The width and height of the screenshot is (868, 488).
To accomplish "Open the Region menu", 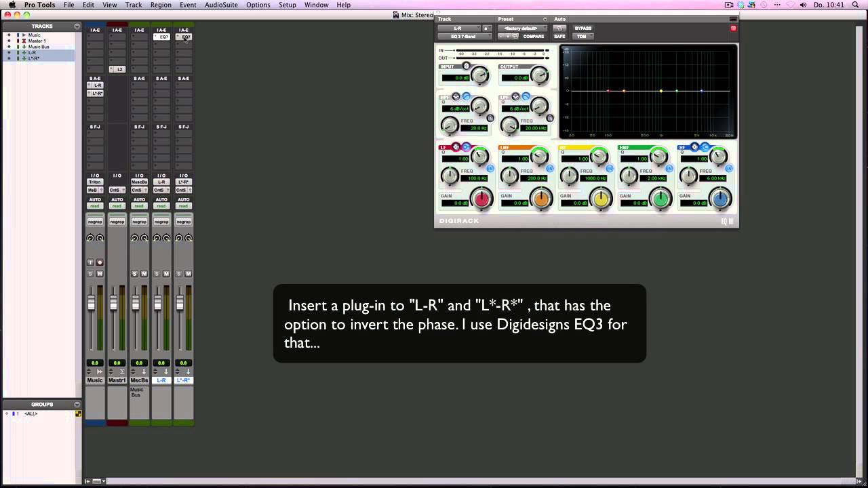I will click(161, 5).
